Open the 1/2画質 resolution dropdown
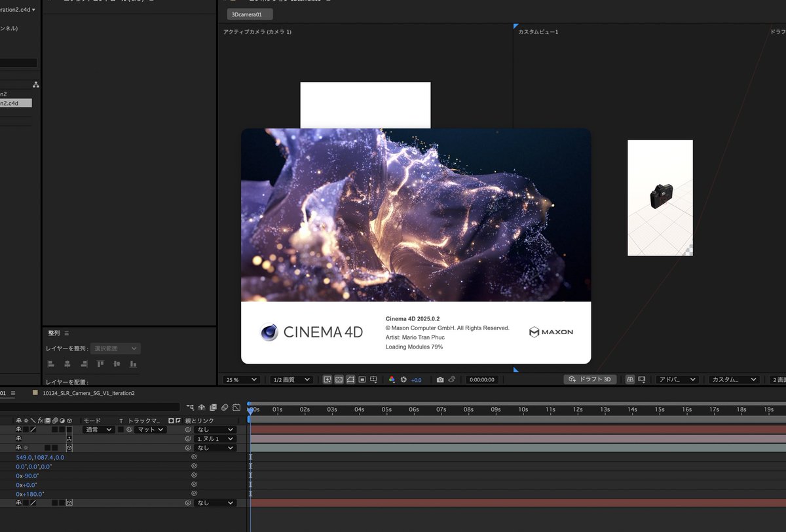The width and height of the screenshot is (786, 532). pos(291,379)
